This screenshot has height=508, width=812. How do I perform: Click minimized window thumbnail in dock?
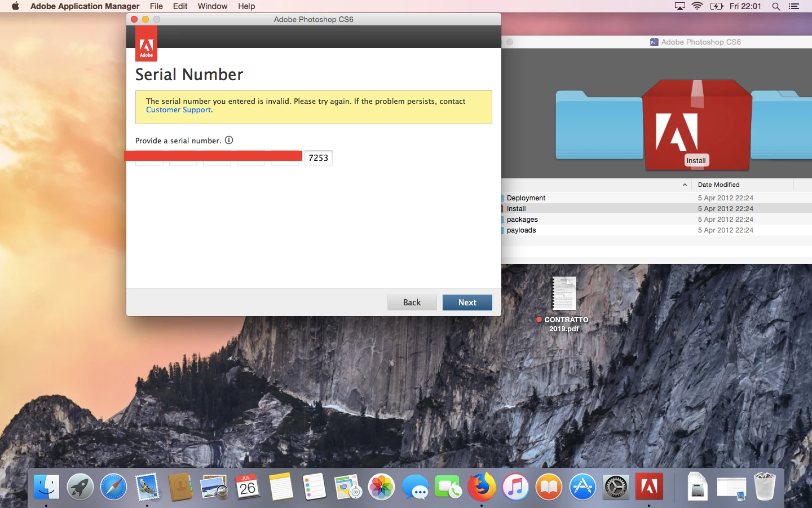pyautogui.click(x=731, y=488)
